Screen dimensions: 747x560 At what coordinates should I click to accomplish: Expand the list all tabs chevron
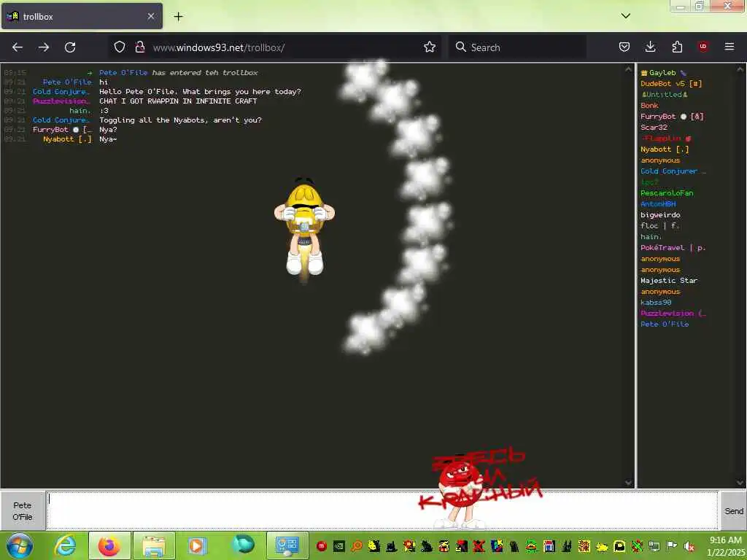click(625, 16)
